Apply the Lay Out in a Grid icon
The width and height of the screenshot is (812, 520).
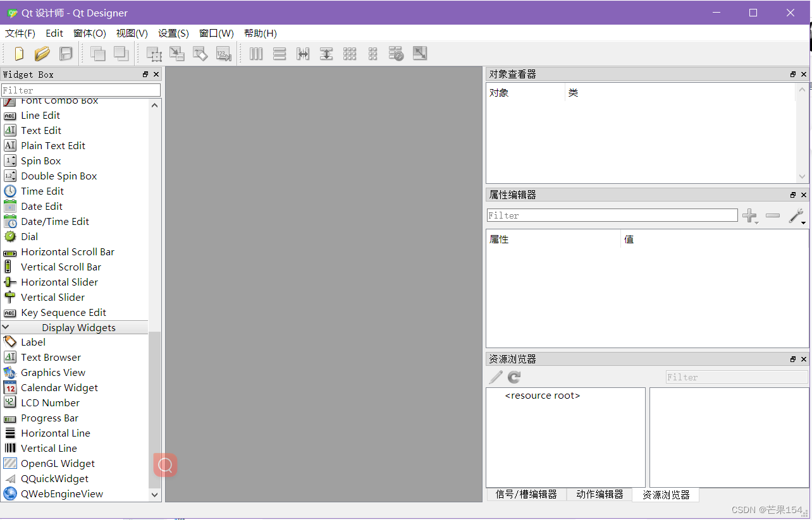click(x=350, y=54)
